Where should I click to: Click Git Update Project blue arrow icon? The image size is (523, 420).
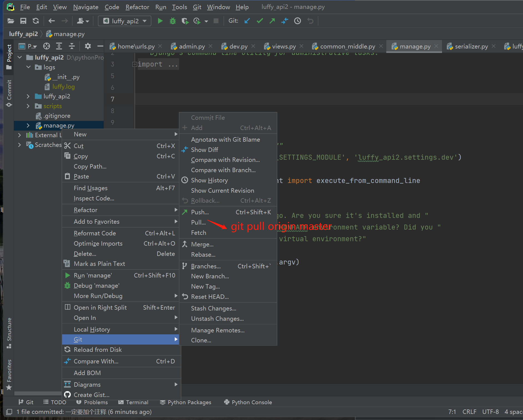point(247,21)
